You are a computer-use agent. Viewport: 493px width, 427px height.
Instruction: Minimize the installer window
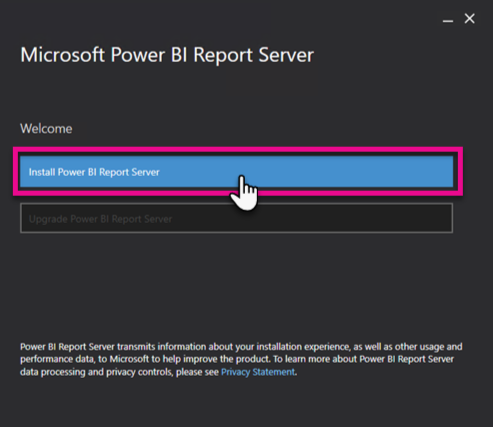[448, 21]
